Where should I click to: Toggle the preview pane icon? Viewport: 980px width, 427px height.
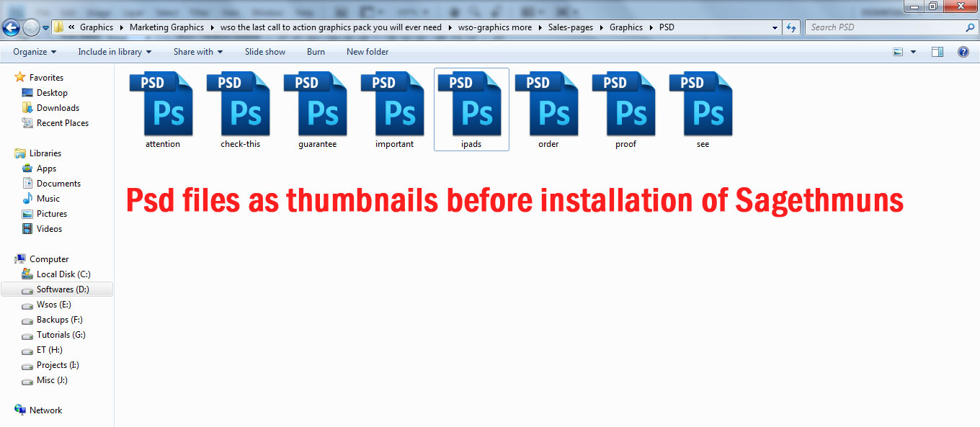pyautogui.click(x=937, y=52)
